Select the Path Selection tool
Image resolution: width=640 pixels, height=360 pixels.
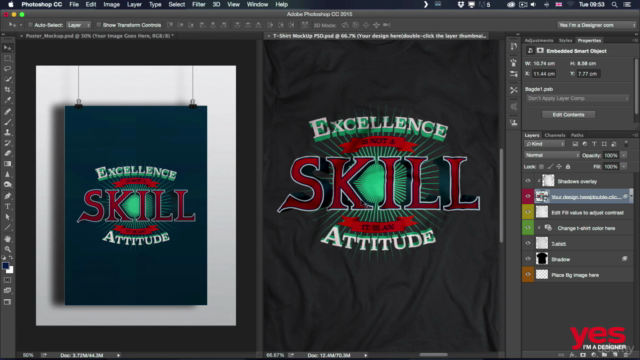pyautogui.click(x=7, y=217)
